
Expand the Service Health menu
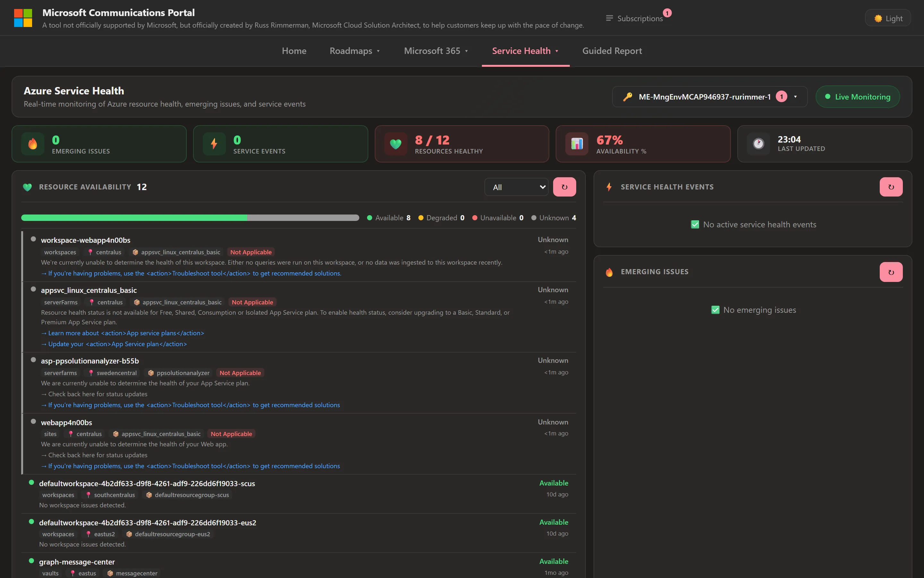point(526,51)
